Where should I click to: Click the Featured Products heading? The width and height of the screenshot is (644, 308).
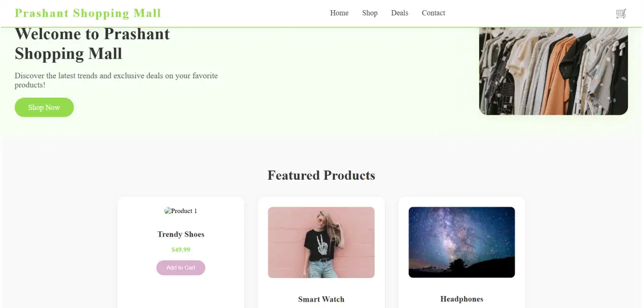point(321,175)
